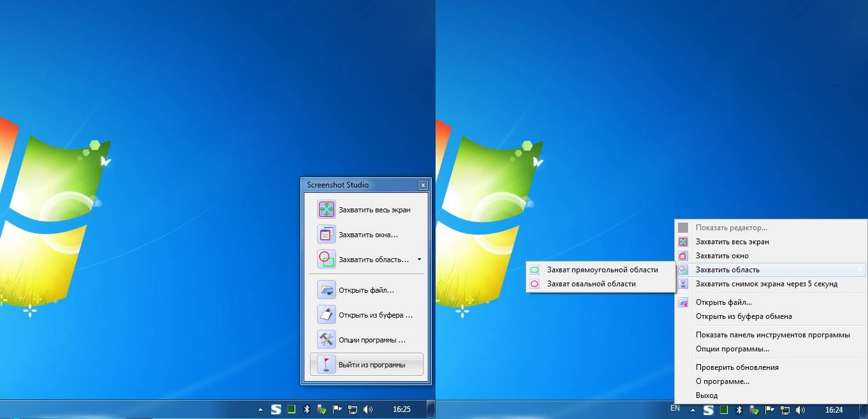The image size is (868, 419).
Task: Show hidden tray icons arrow beside EN indicator
Action: click(x=693, y=409)
